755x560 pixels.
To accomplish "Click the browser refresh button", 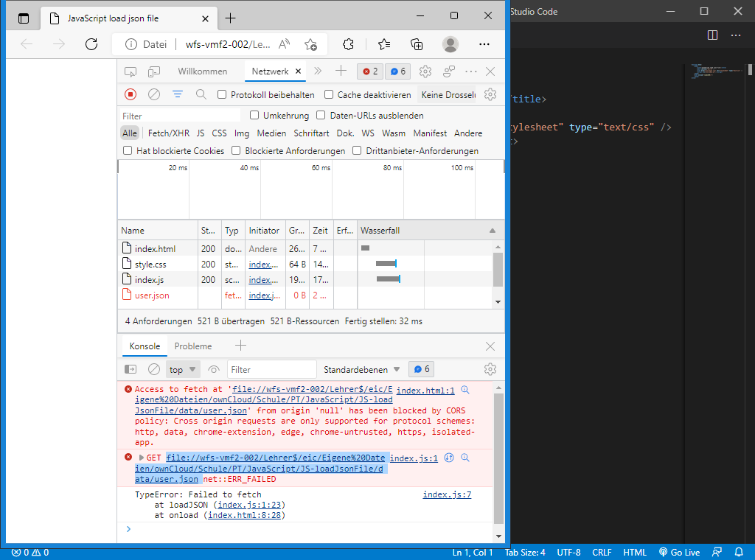I will 91,44.
